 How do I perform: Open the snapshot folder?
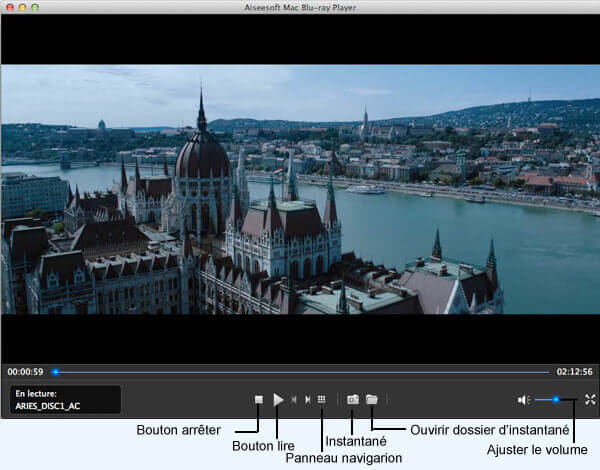coord(371,399)
